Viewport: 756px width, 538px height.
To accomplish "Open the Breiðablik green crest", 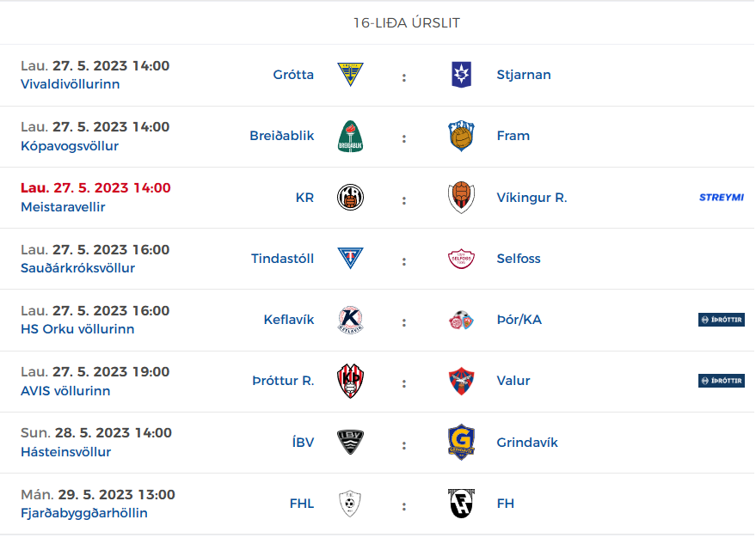I will tap(351, 137).
